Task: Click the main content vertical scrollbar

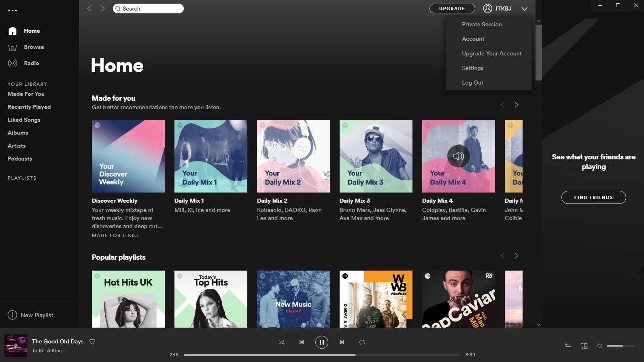Action: (x=538, y=53)
